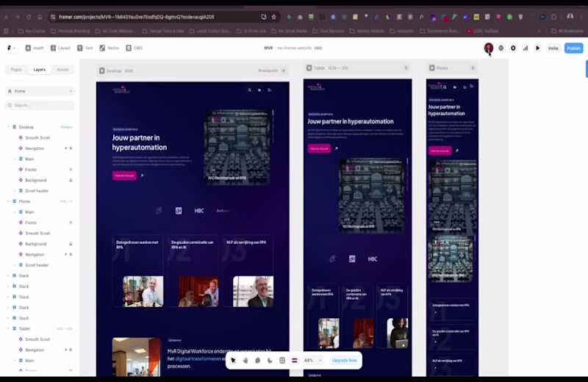Select the NBC logo in the Desktop frame
Image resolution: width=588 pixels, height=382 pixels.
click(x=199, y=211)
